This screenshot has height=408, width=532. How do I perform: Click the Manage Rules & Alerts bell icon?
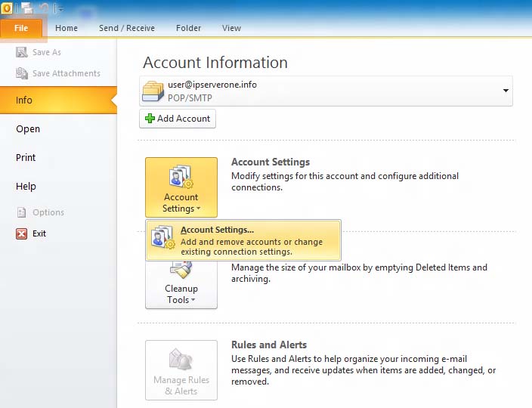point(181,359)
